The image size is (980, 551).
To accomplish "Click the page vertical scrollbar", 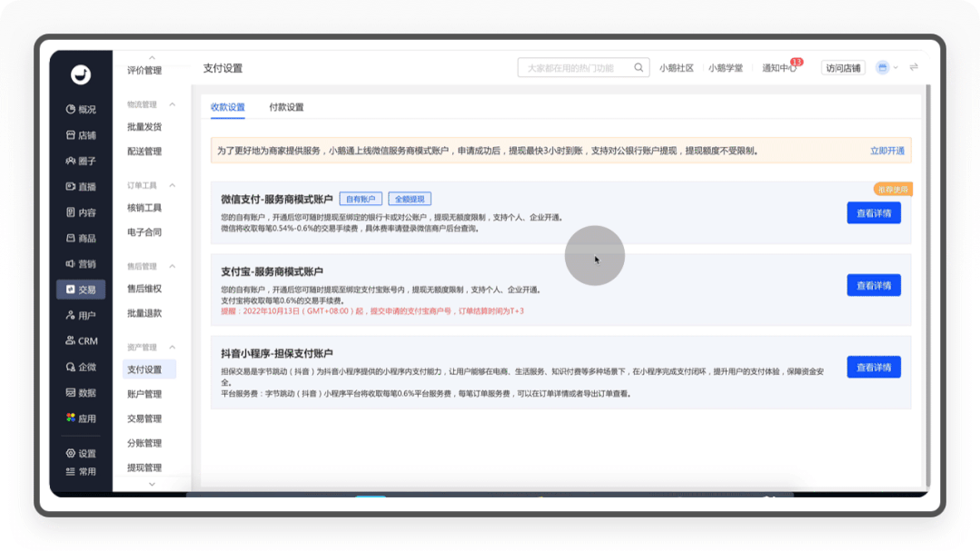I will click(x=927, y=285).
